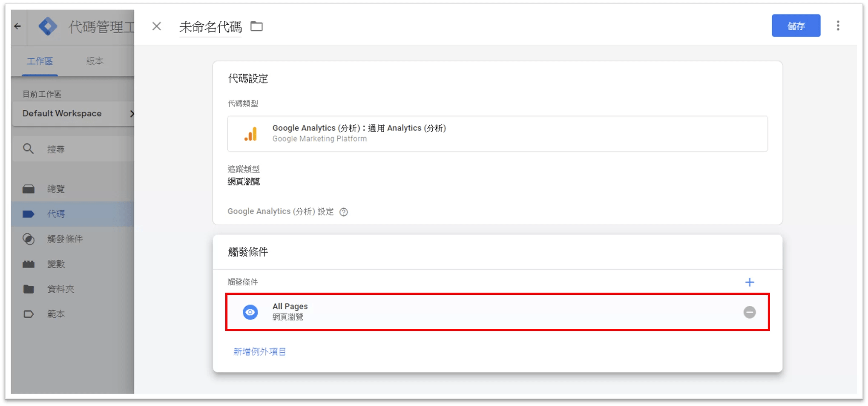Close the untitled tag editor

[157, 26]
